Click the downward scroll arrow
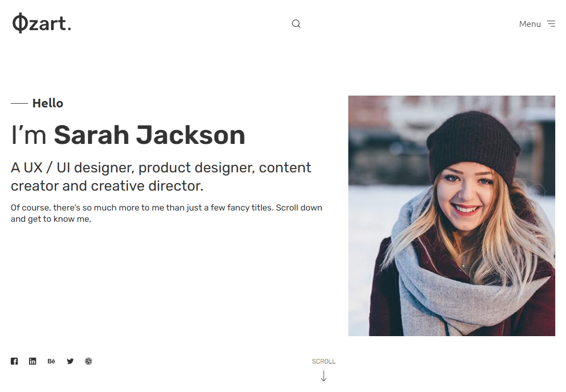Image resolution: width=566 pixels, height=392 pixels. (x=324, y=376)
